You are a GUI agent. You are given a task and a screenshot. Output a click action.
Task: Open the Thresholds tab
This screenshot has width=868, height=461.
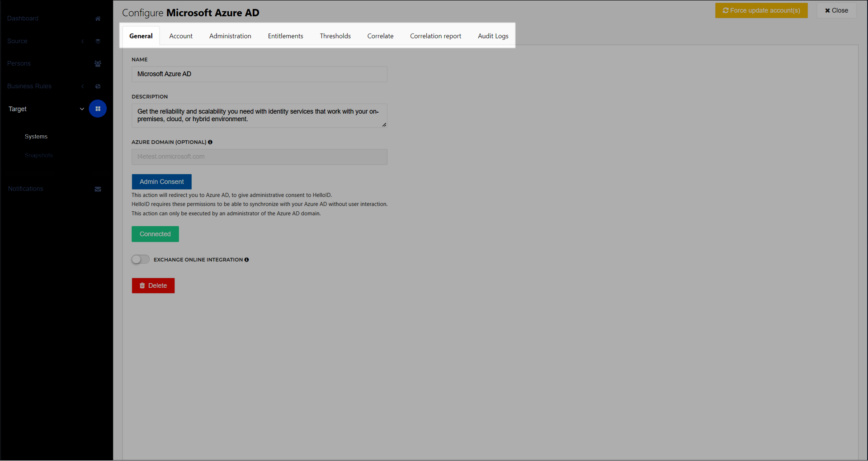coord(335,36)
